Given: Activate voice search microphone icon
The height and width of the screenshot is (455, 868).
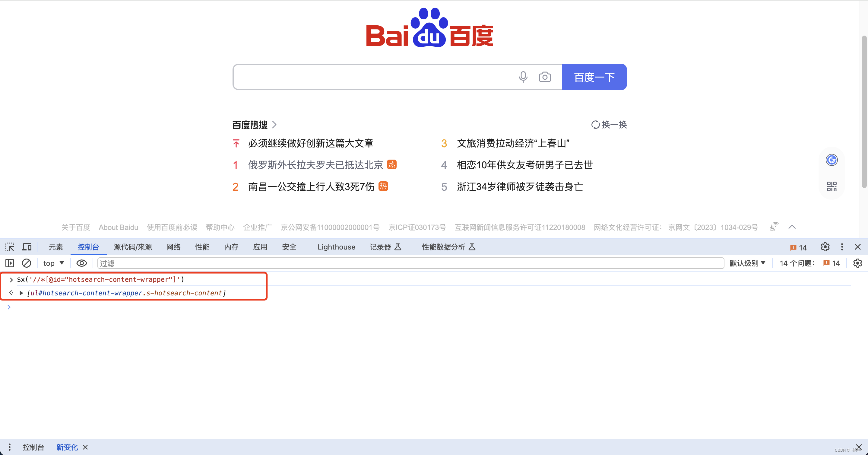Looking at the screenshot, I should point(523,77).
